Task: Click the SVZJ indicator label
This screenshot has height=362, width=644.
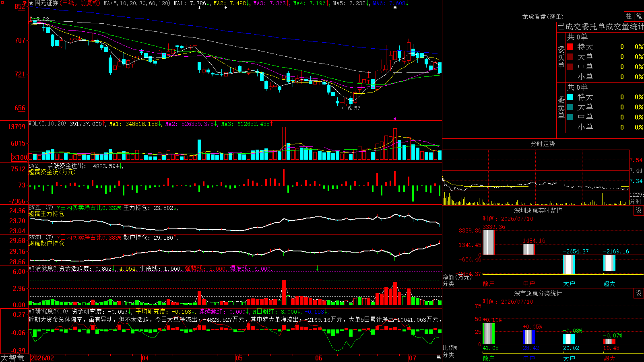Action: click(35, 166)
